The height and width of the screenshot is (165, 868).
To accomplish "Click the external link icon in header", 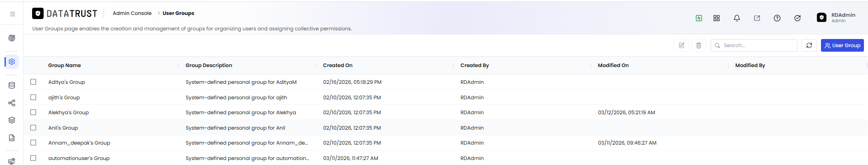I will pyautogui.click(x=757, y=18).
